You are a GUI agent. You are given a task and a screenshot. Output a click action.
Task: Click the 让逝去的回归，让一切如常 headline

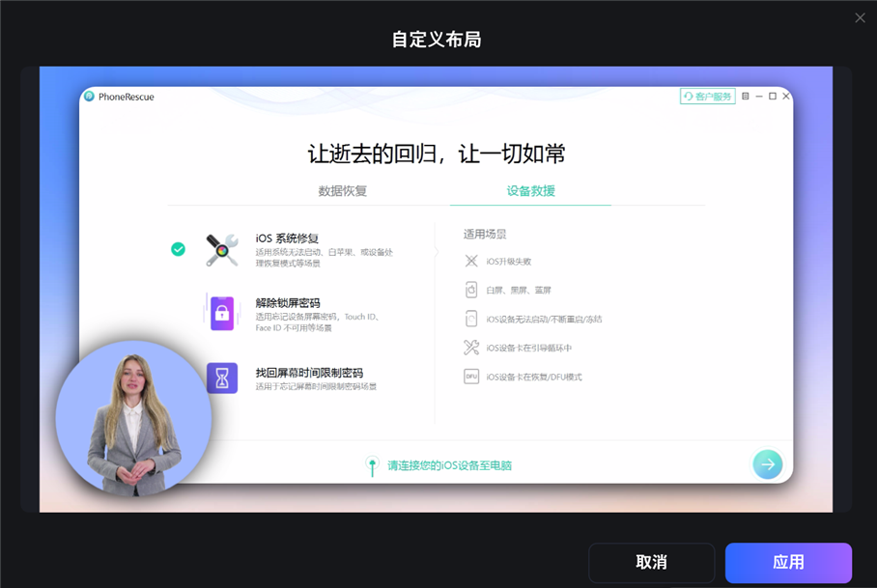[437, 154]
